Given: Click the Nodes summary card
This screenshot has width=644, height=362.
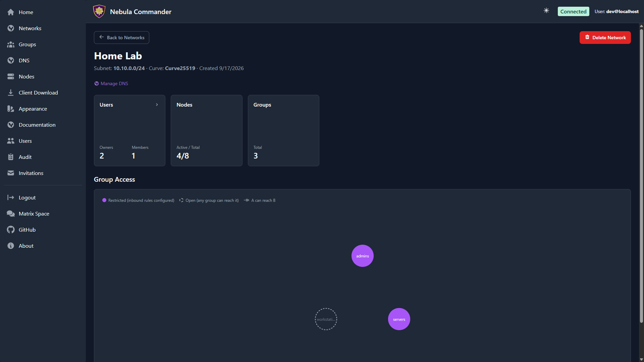Looking at the screenshot, I should click(x=207, y=130).
